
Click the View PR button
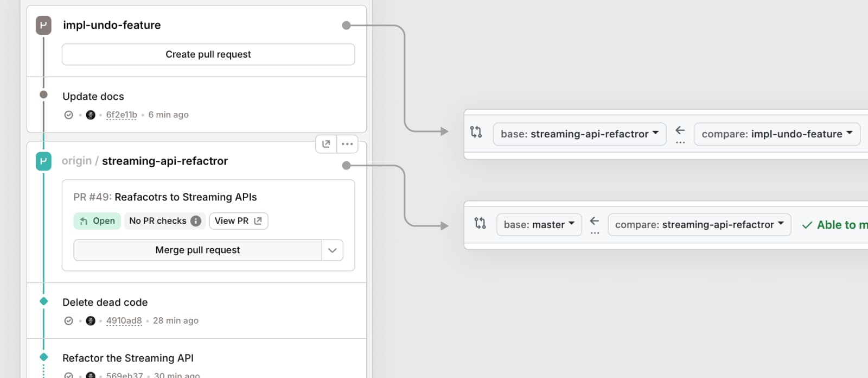pos(238,221)
